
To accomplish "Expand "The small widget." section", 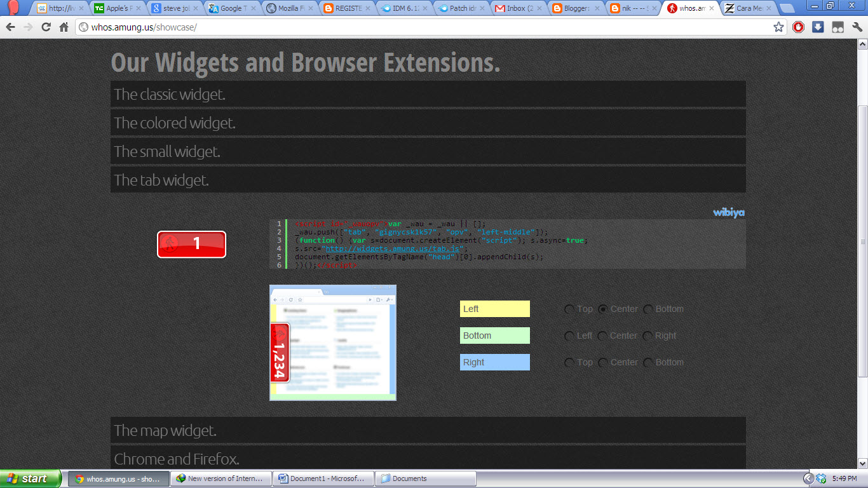I will (x=428, y=151).
